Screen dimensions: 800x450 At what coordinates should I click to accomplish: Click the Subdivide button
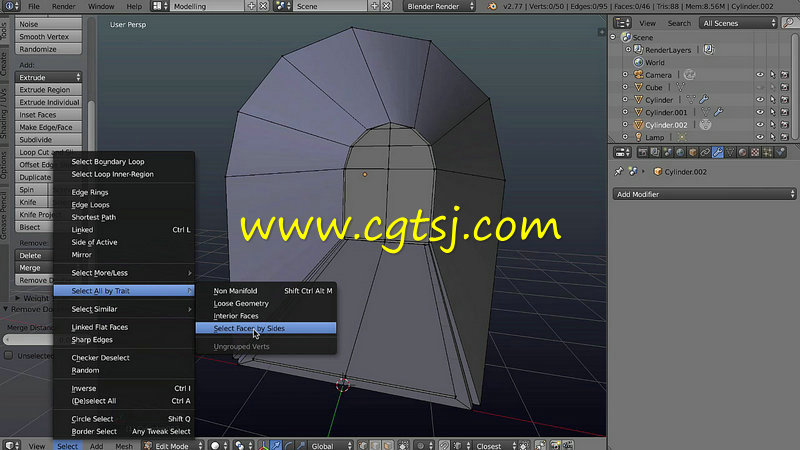point(48,139)
